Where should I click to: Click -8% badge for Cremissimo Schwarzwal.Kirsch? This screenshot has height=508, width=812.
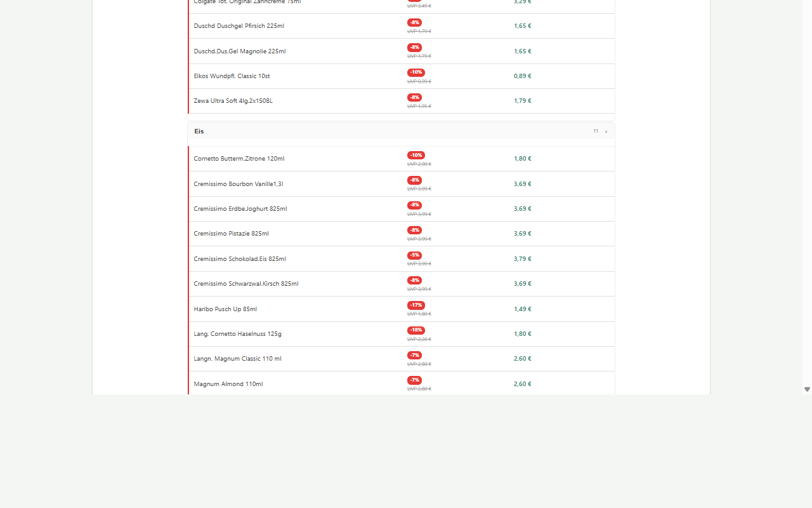pyautogui.click(x=414, y=280)
